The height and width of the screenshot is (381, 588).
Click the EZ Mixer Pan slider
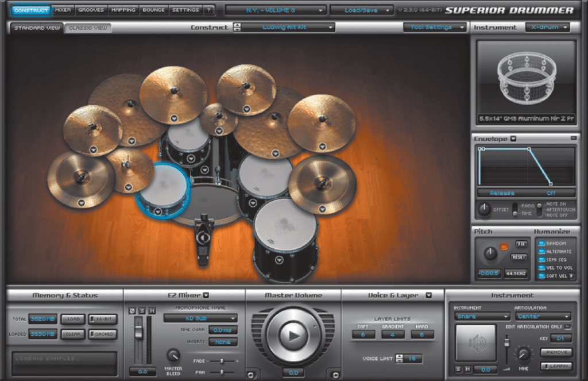point(222,372)
